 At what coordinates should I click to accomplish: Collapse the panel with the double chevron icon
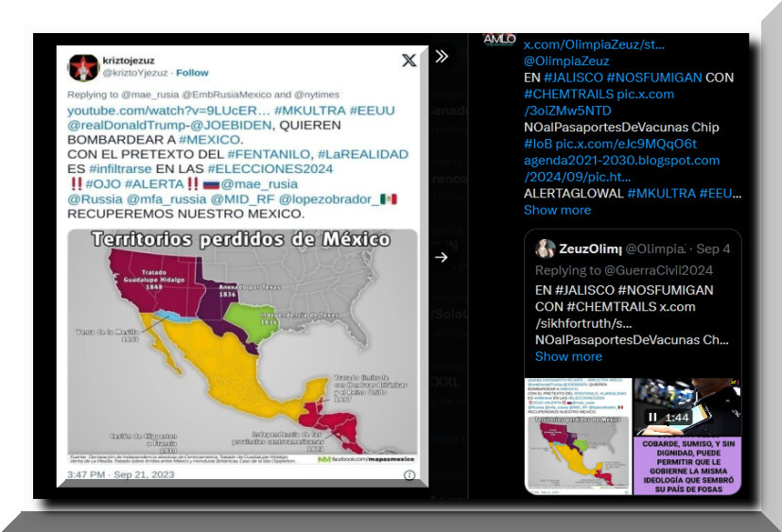442,57
